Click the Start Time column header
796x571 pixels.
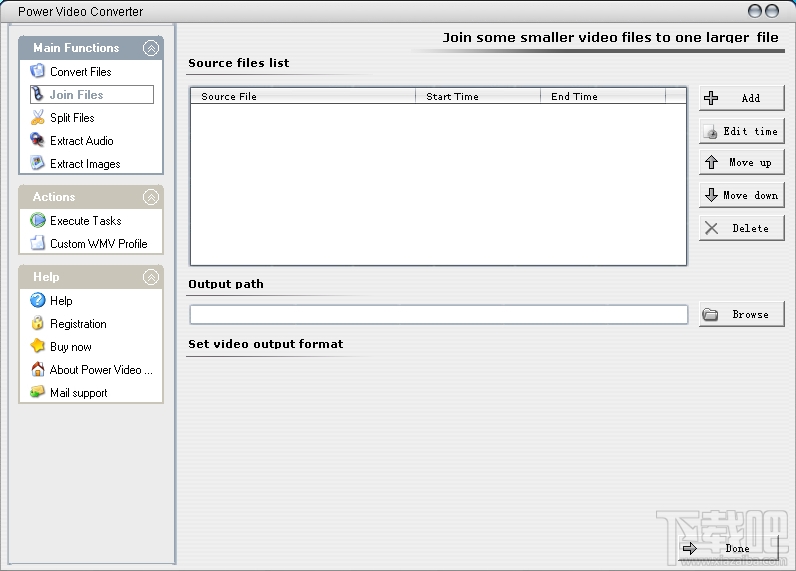pyautogui.click(x=478, y=96)
